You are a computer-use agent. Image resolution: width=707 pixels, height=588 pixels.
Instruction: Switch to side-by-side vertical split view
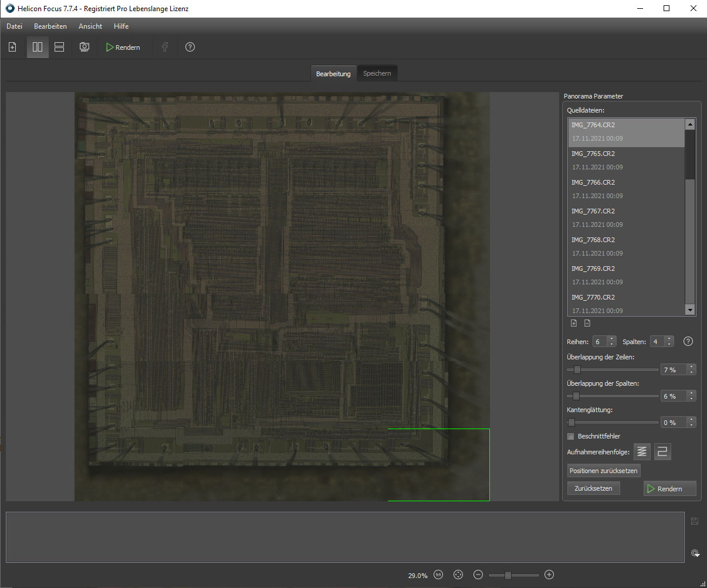pyautogui.click(x=38, y=47)
